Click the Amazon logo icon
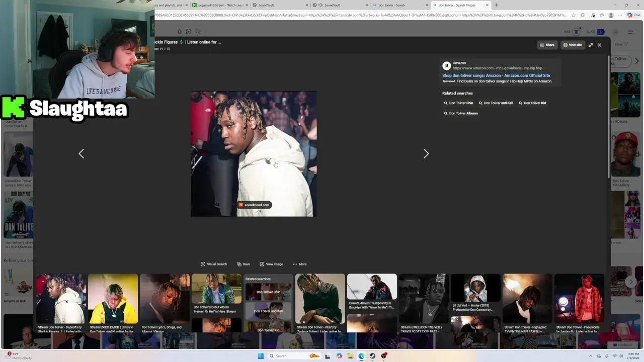The image size is (644, 362). [x=446, y=66]
